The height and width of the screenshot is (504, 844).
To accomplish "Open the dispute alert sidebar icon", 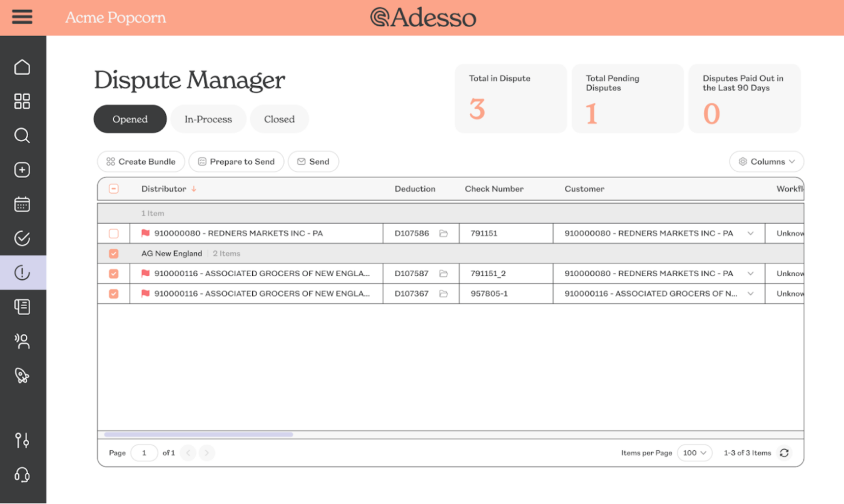I will pyautogui.click(x=22, y=272).
